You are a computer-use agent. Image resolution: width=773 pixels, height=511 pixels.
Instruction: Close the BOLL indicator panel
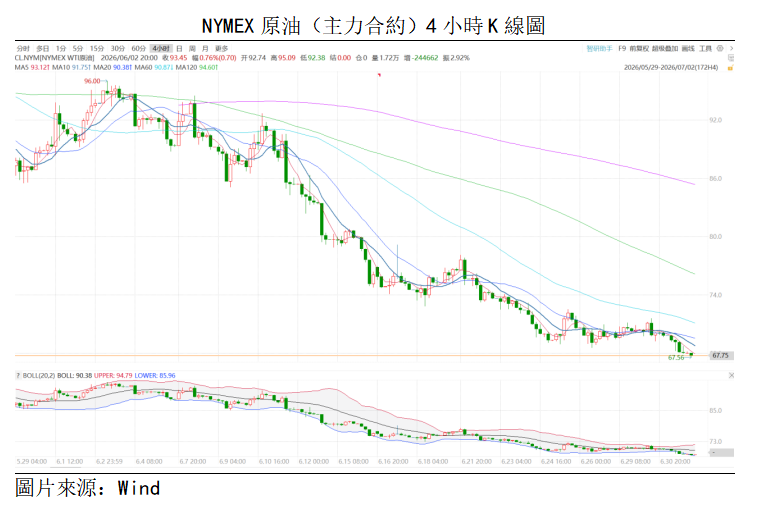731,375
